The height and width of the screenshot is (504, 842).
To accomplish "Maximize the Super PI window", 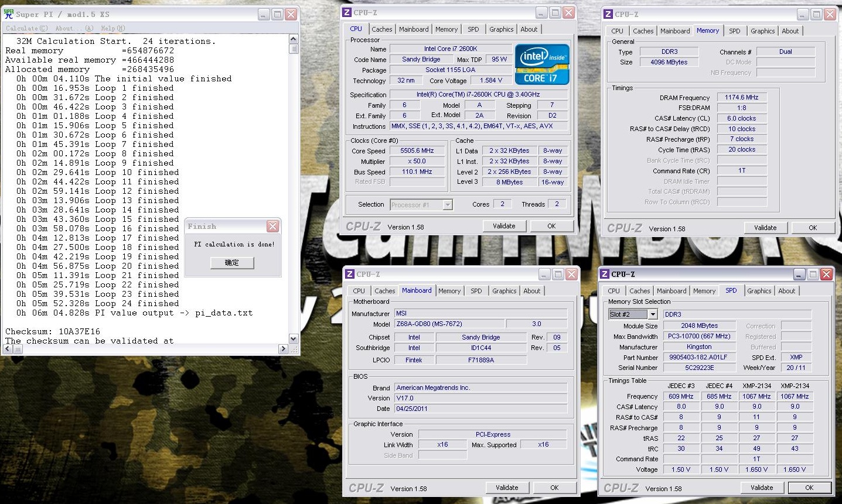I will (277, 14).
